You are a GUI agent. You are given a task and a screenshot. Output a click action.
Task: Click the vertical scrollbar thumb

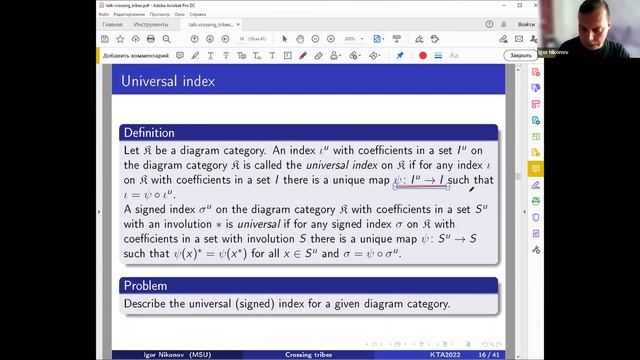coord(518,176)
